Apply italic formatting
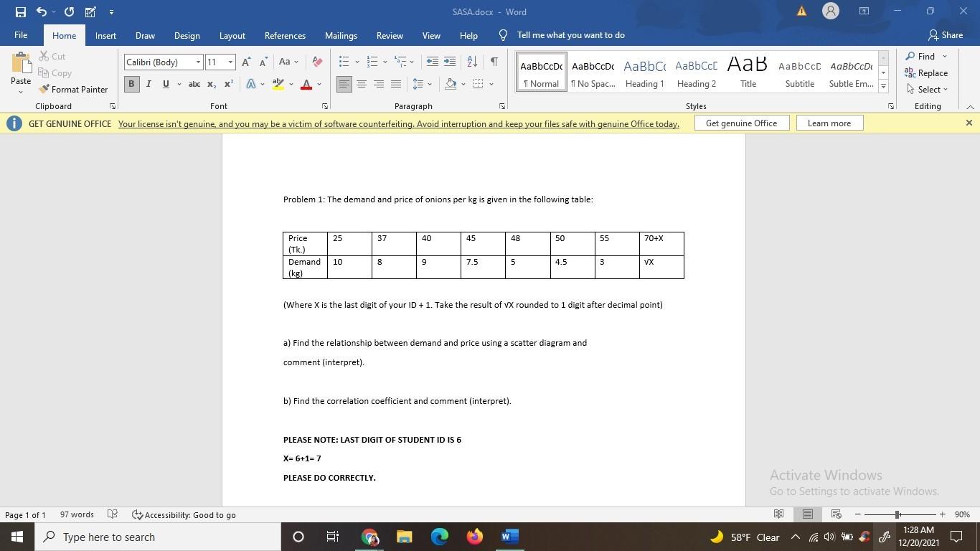Image resolution: width=980 pixels, height=551 pixels. 148,84
